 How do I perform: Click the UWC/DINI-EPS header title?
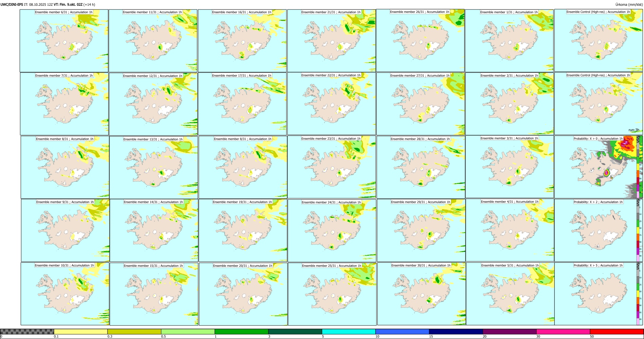click(x=12, y=4)
